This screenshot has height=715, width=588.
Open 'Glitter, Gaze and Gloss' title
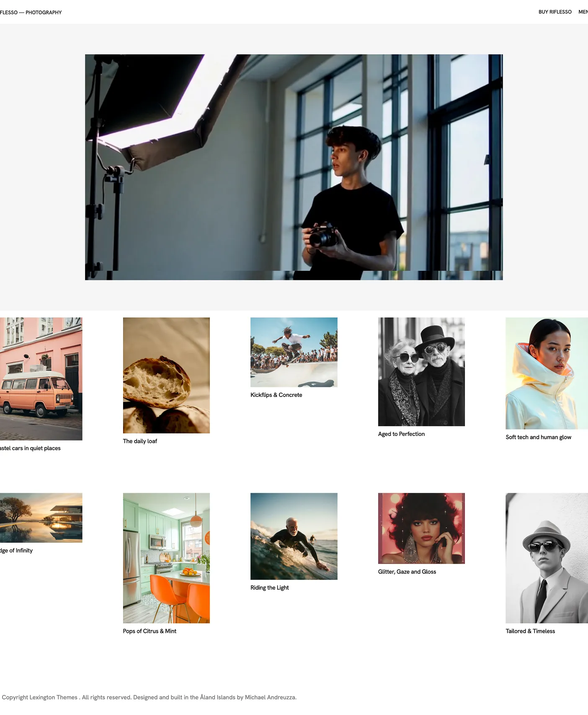pos(407,572)
